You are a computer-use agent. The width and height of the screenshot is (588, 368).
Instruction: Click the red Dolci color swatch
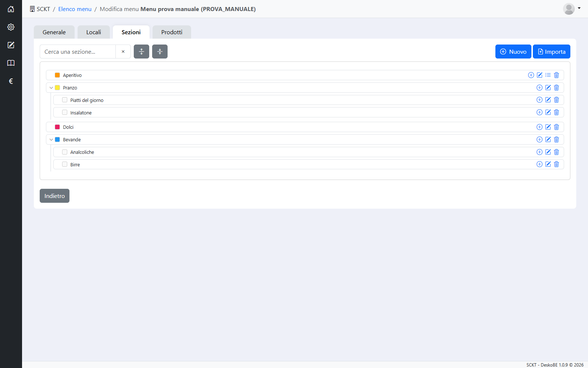click(x=57, y=127)
